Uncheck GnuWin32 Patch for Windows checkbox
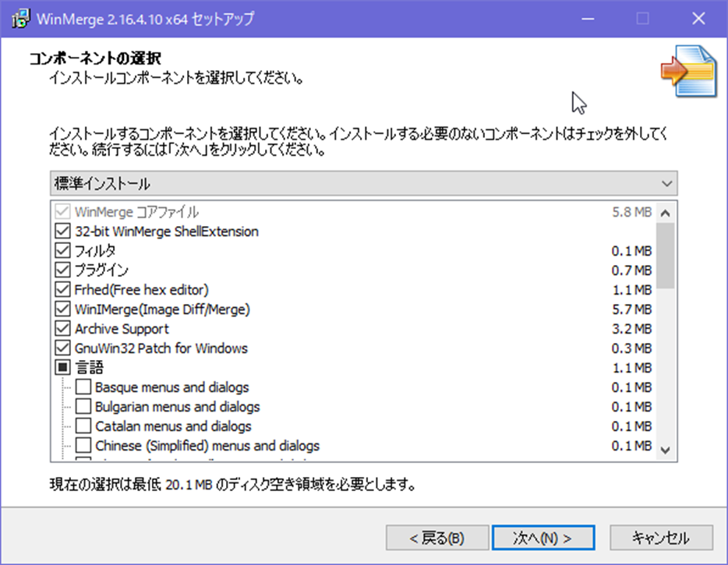The height and width of the screenshot is (565, 728). point(62,348)
